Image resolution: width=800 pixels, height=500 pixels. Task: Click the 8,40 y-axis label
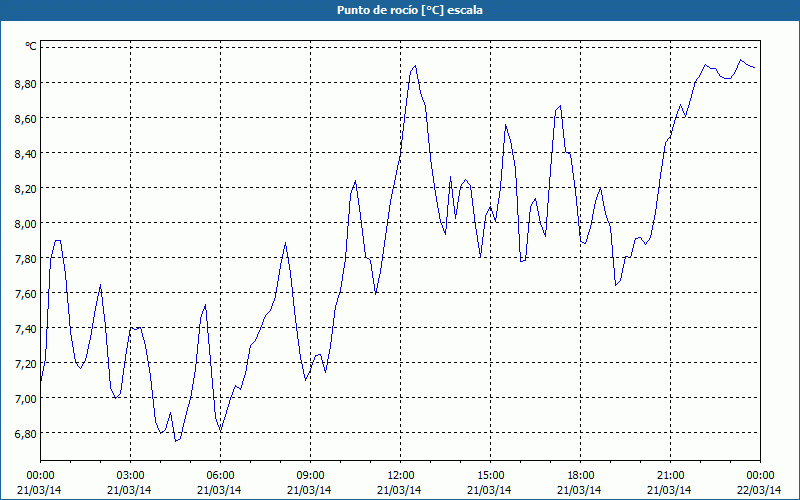click(26, 153)
